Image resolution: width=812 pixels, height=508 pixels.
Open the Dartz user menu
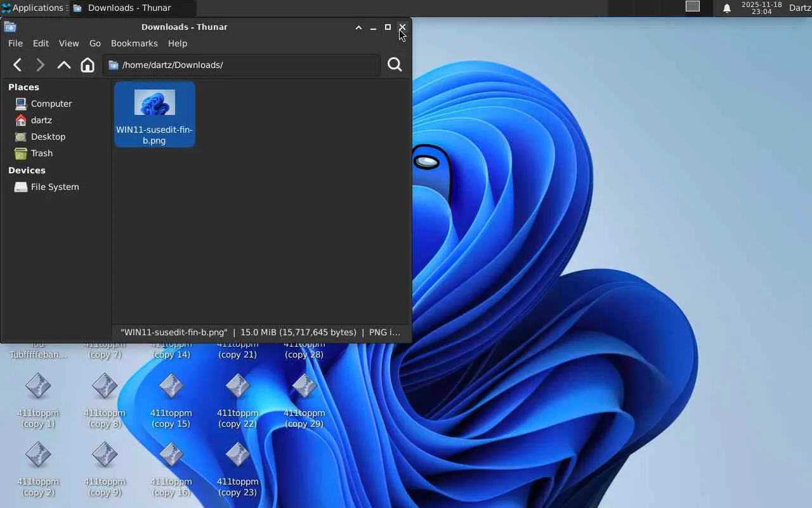click(800, 8)
